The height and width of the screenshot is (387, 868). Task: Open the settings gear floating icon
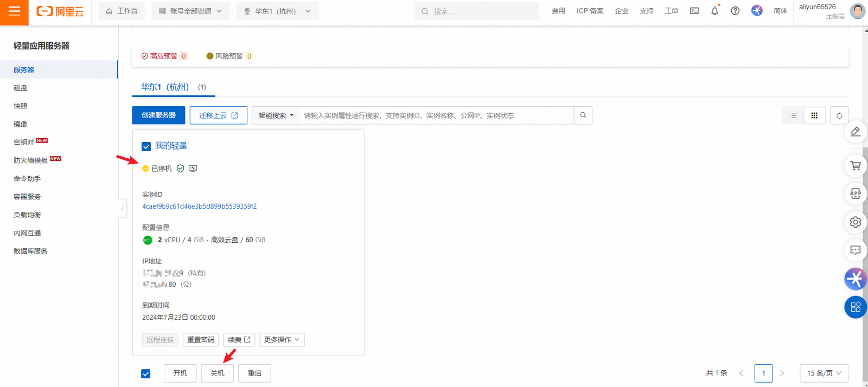[856, 222]
